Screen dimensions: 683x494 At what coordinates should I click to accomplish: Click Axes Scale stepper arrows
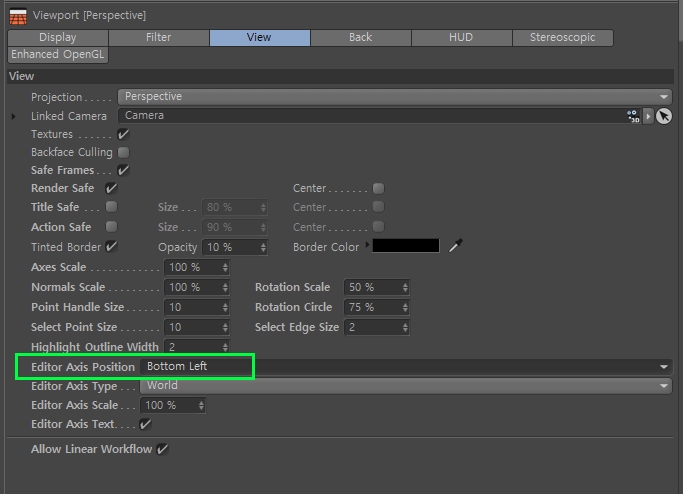[225, 267]
